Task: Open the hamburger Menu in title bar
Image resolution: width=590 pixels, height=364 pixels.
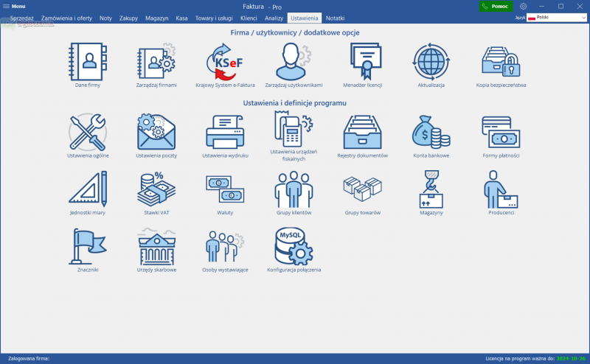Action: tap(14, 6)
